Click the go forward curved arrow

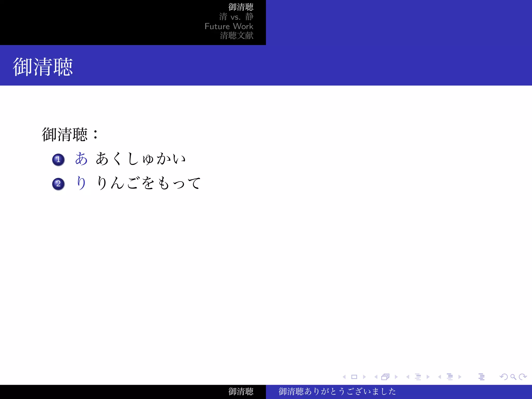[x=523, y=377]
